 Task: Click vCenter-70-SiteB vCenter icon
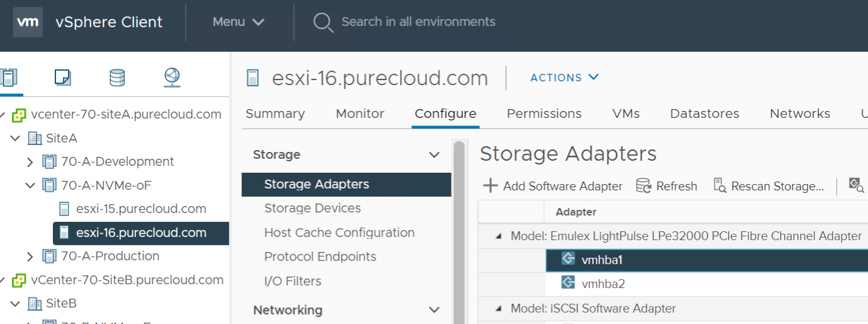pos(19,280)
